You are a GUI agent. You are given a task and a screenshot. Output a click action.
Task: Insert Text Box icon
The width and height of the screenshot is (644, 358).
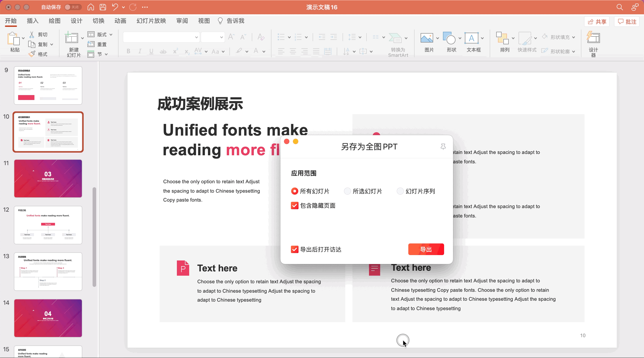472,38
